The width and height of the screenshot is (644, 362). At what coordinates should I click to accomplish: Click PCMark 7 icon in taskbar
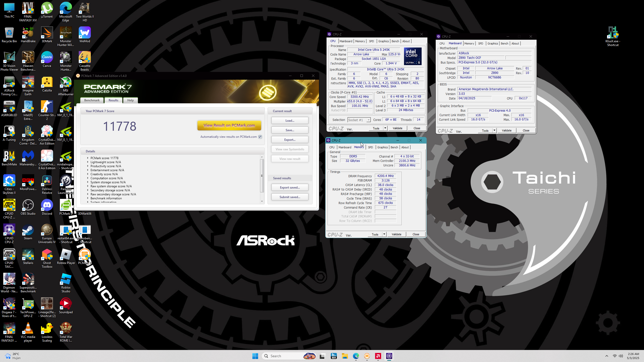(367, 356)
